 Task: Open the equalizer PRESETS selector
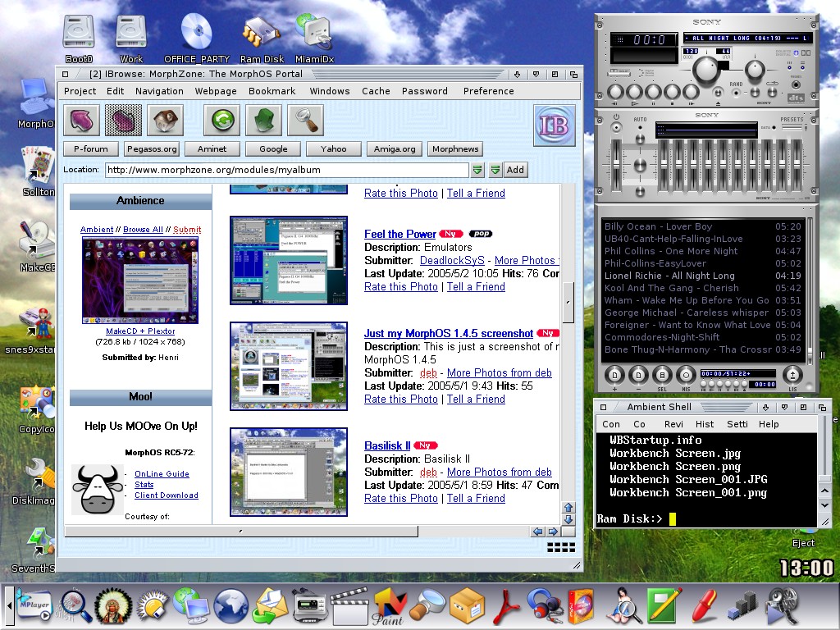pos(792,127)
